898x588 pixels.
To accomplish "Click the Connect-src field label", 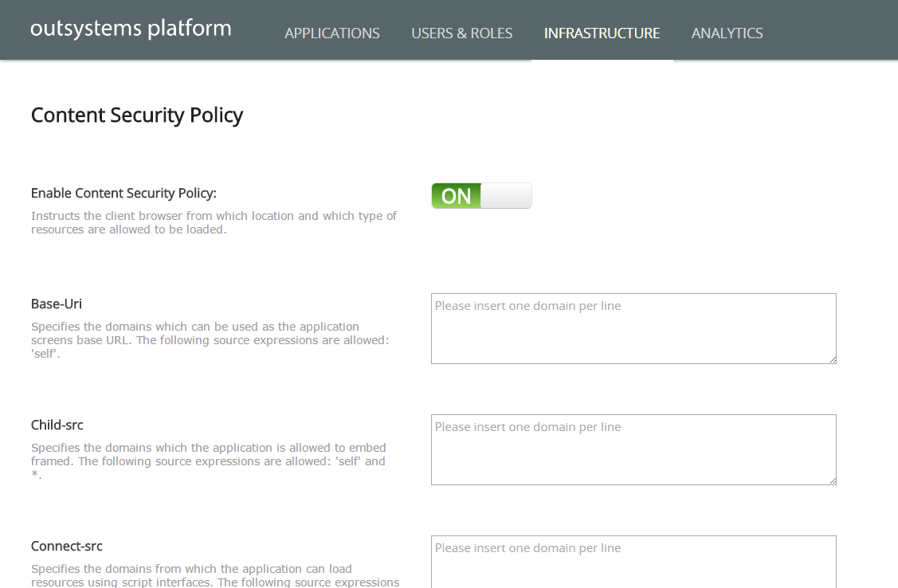I will click(67, 546).
